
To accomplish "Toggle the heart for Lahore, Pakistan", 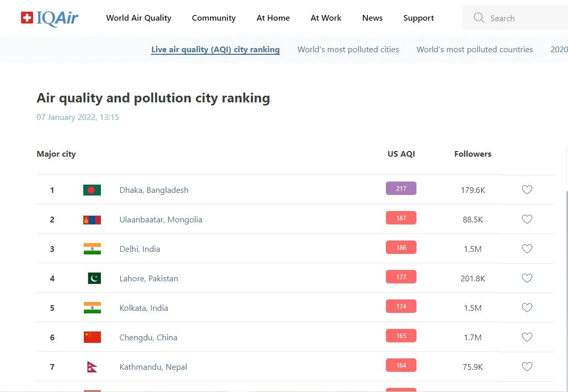I will 527,278.
